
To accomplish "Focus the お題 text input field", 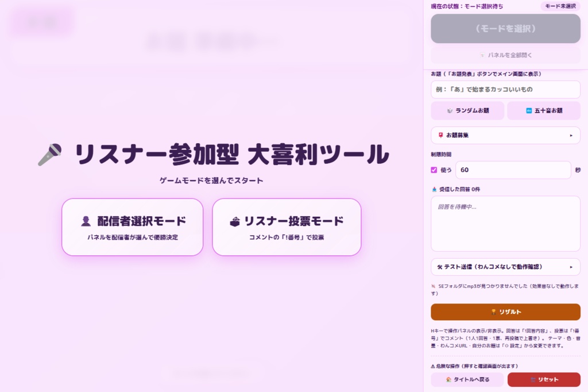I will [505, 89].
